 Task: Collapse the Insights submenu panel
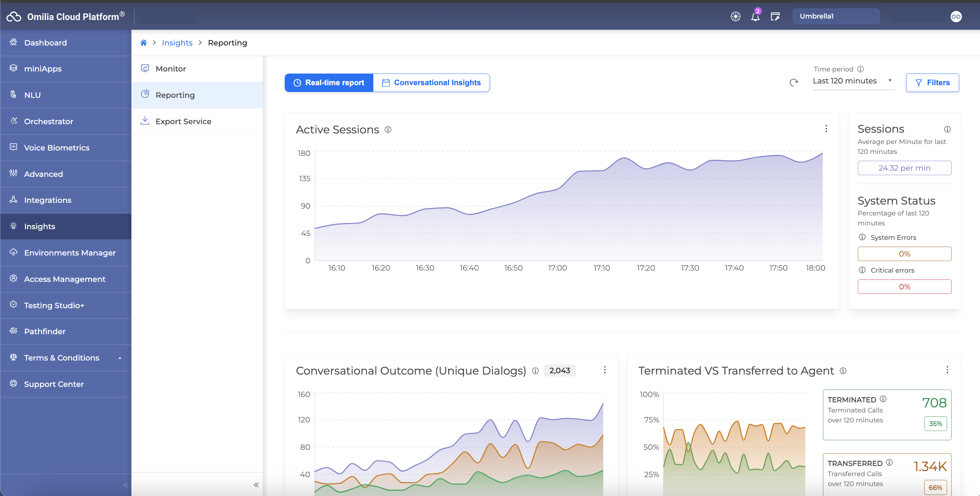pos(256,485)
